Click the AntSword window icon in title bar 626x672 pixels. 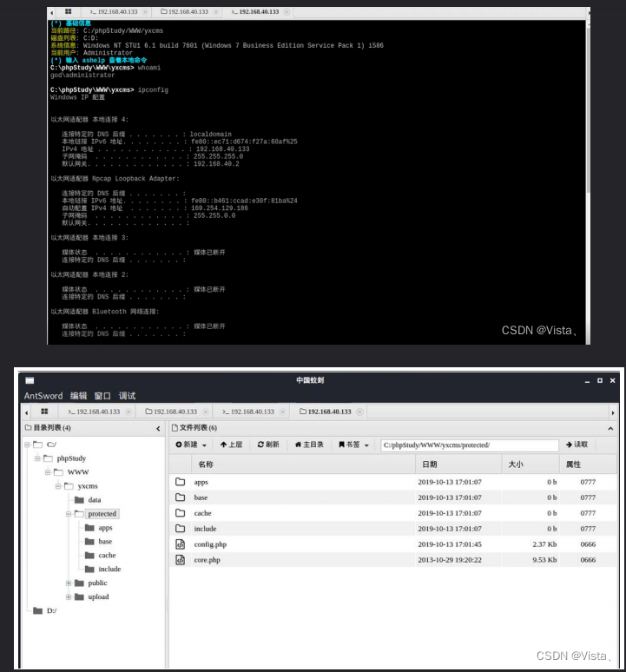pyautogui.click(x=30, y=380)
